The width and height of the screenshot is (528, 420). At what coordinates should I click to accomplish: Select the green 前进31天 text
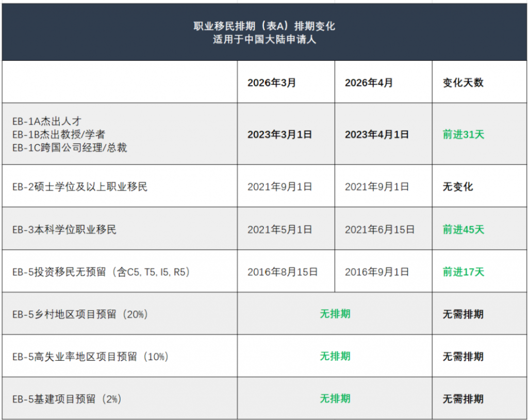(463, 135)
